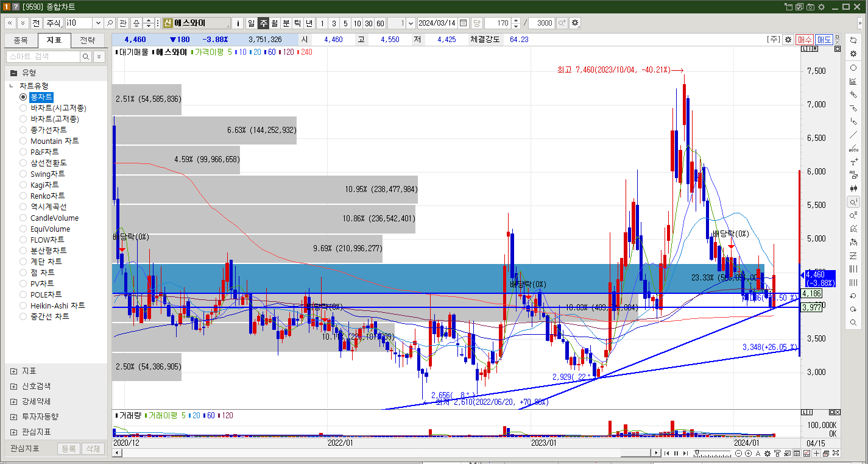This screenshot has width=868, height=464.
Task: Toggle the magnifier info query tool
Action: click(853, 202)
